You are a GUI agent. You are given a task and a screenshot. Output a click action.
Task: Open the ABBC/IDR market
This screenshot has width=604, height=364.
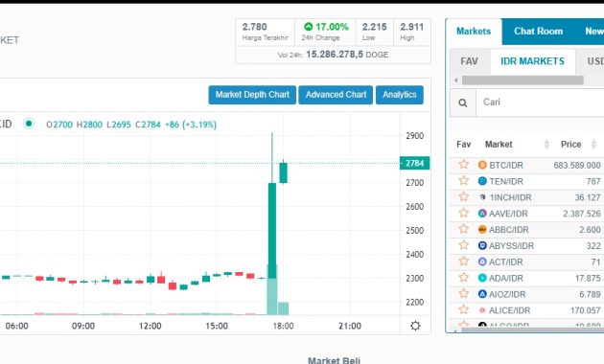click(x=508, y=230)
